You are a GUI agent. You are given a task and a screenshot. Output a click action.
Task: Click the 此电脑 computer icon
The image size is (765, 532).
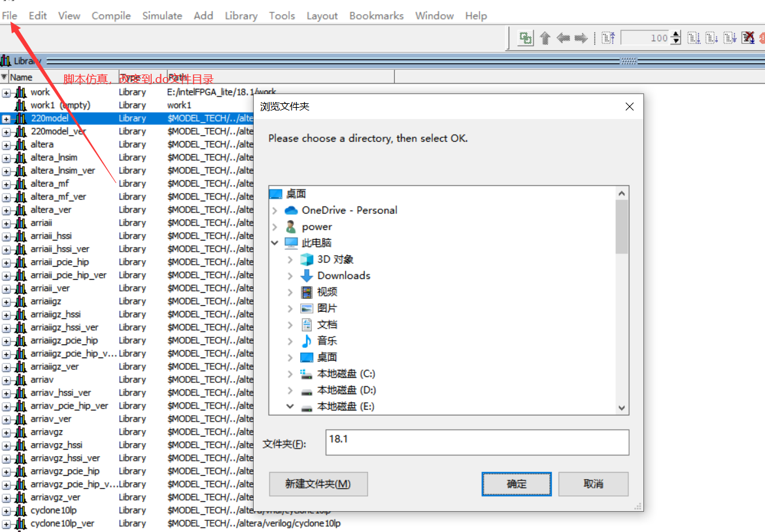tap(291, 243)
